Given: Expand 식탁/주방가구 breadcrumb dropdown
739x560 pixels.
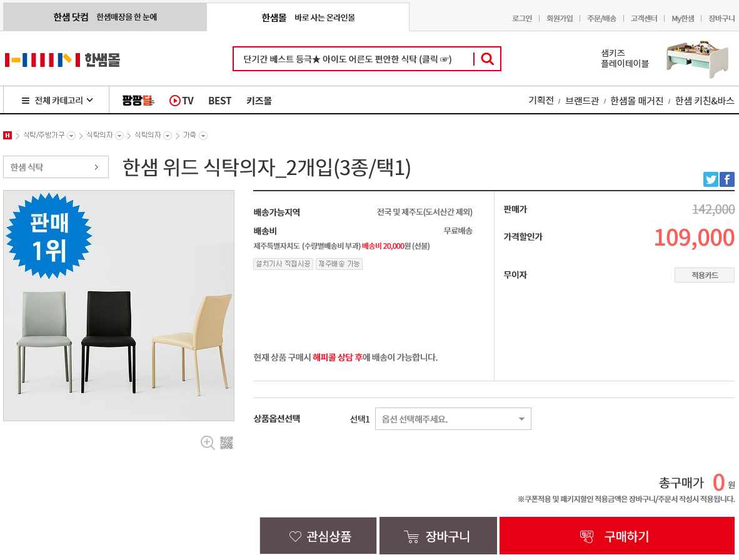Looking at the screenshot, I should [x=71, y=136].
